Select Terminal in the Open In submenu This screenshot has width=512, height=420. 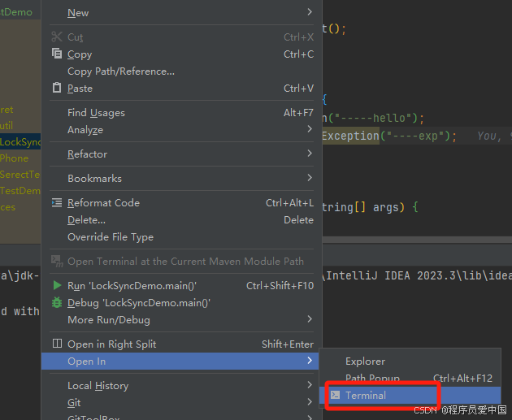point(410,395)
